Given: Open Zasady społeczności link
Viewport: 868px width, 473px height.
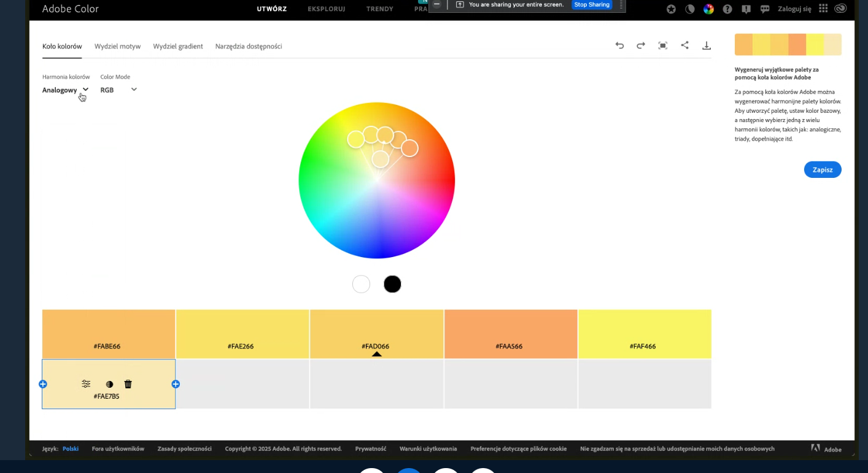Looking at the screenshot, I should coord(185,448).
